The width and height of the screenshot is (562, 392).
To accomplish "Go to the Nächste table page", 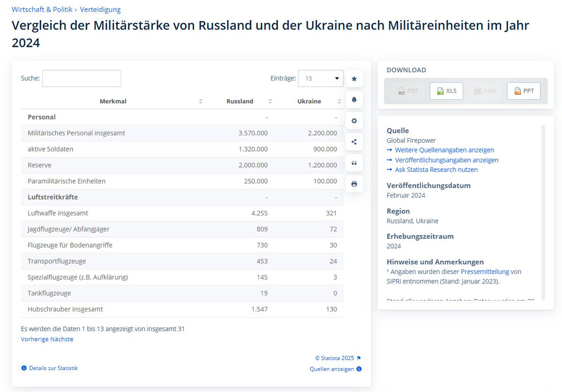I will pos(62,339).
